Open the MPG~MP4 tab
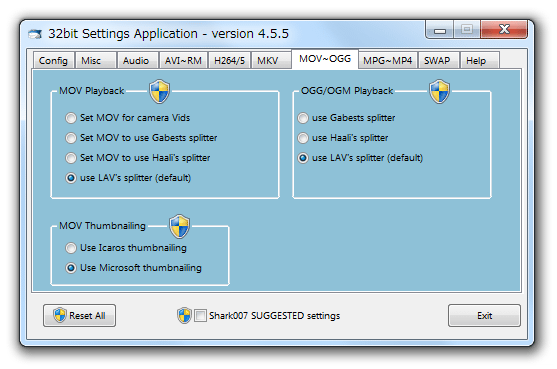Image resolution: width=557 pixels, height=369 pixels. point(388,60)
